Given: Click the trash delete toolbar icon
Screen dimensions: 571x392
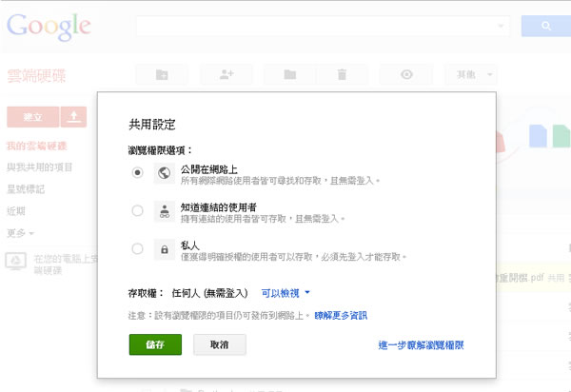Looking at the screenshot, I should click(342, 74).
